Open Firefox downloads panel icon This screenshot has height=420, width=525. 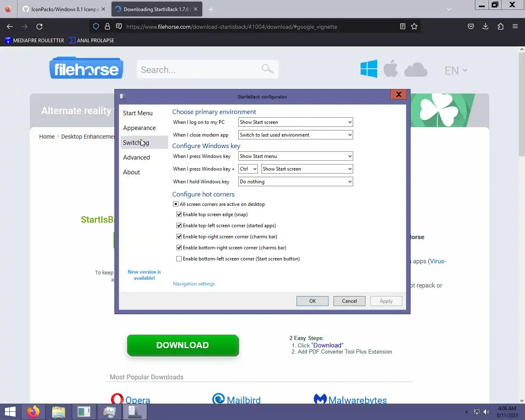click(486, 27)
